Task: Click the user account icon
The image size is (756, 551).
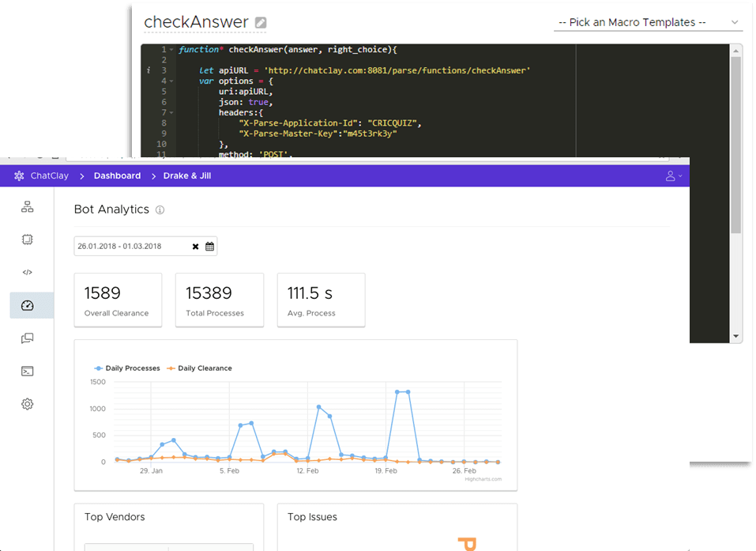Action: [x=671, y=175]
